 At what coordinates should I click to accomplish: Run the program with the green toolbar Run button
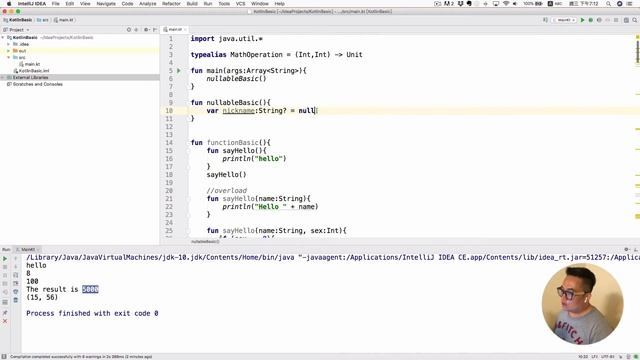point(582,20)
